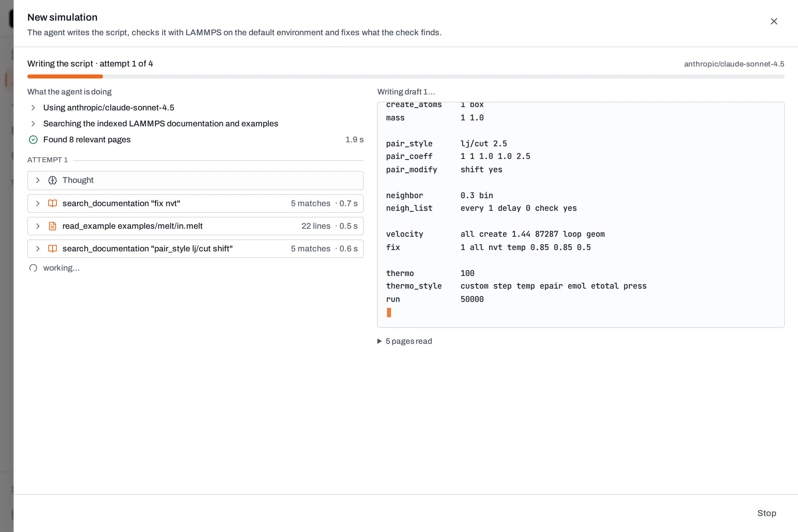Click the "velocity all create 1.44" line
Screen dimensions: 798x532
click(495, 234)
